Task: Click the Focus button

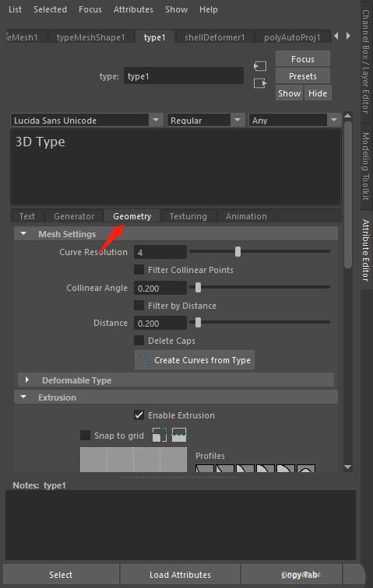Action: pyautogui.click(x=303, y=59)
